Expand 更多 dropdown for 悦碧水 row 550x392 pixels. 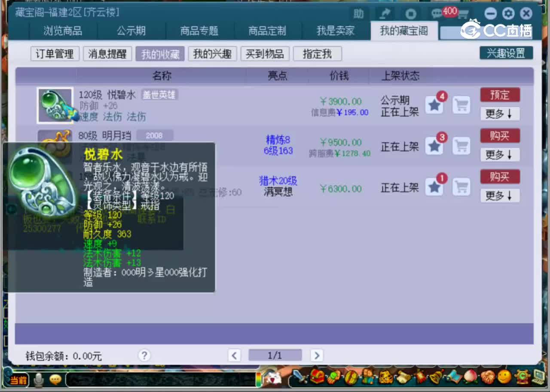[500, 114]
